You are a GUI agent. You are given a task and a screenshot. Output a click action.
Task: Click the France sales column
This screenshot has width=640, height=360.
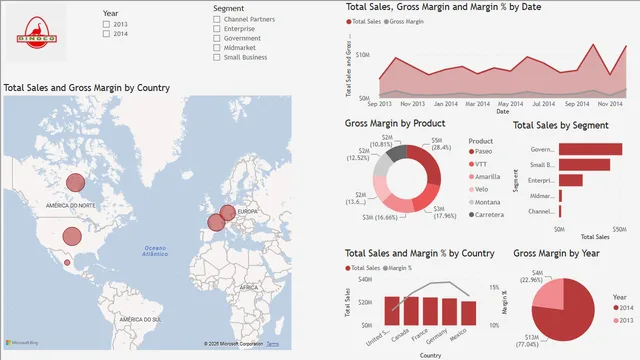pyautogui.click(x=430, y=312)
